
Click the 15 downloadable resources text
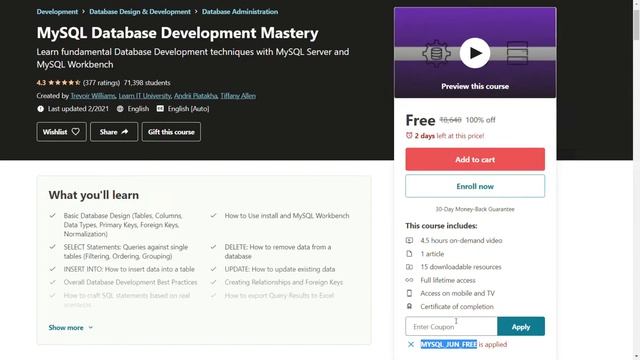(461, 267)
